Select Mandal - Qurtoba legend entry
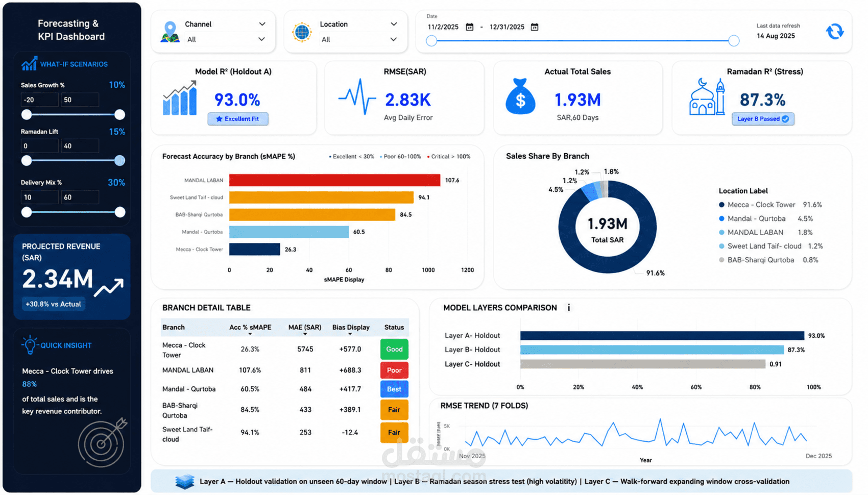 pos(765,218)
